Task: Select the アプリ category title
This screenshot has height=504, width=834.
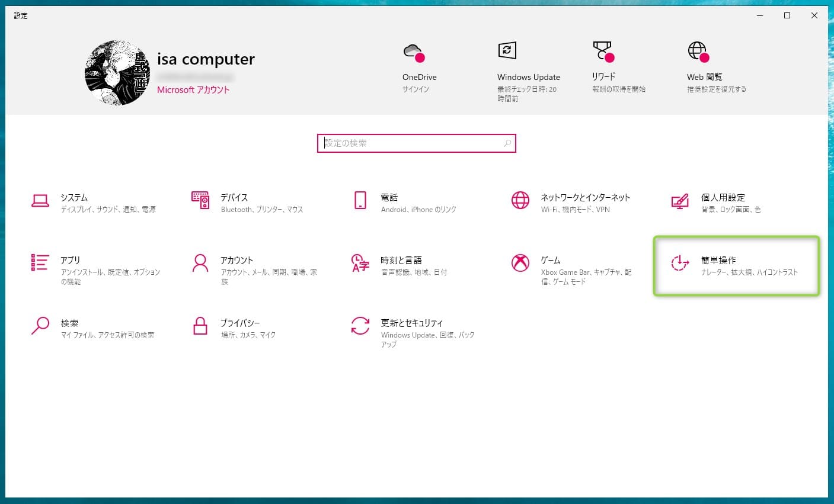Action: click(70, 260)
